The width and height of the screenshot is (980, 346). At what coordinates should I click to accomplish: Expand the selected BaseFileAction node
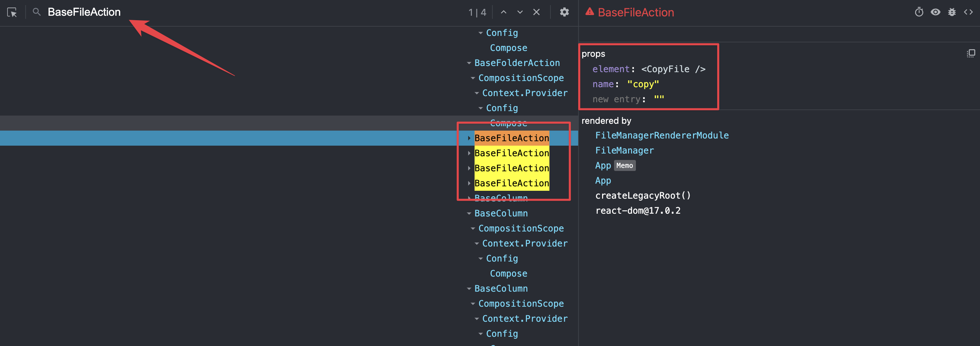(469, 138)
